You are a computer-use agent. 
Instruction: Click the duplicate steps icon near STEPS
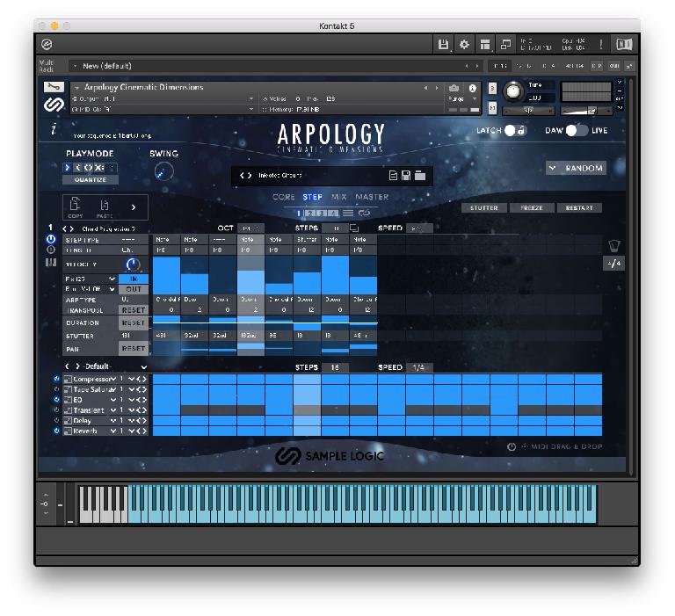click(354, 228)
